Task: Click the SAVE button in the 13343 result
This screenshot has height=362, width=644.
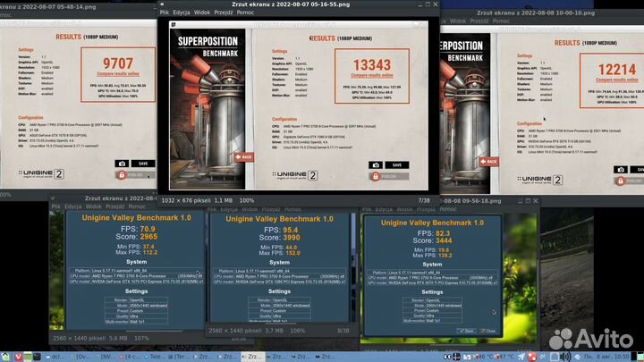Action: tap(397, 165)
